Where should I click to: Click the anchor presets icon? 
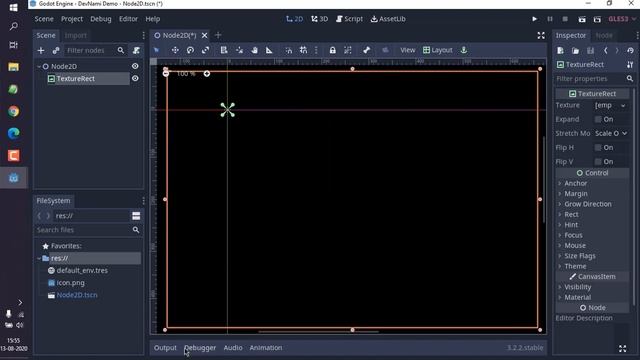pos(464,50)
